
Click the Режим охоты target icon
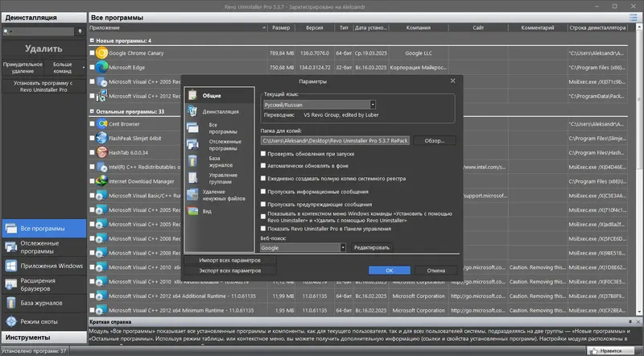click(x=11, y=321)
